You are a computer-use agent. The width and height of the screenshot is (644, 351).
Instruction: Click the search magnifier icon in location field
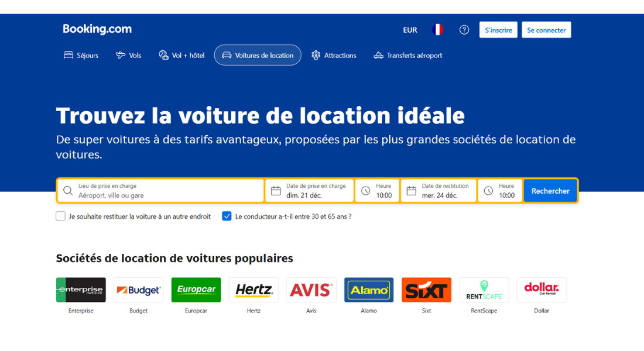68,191
